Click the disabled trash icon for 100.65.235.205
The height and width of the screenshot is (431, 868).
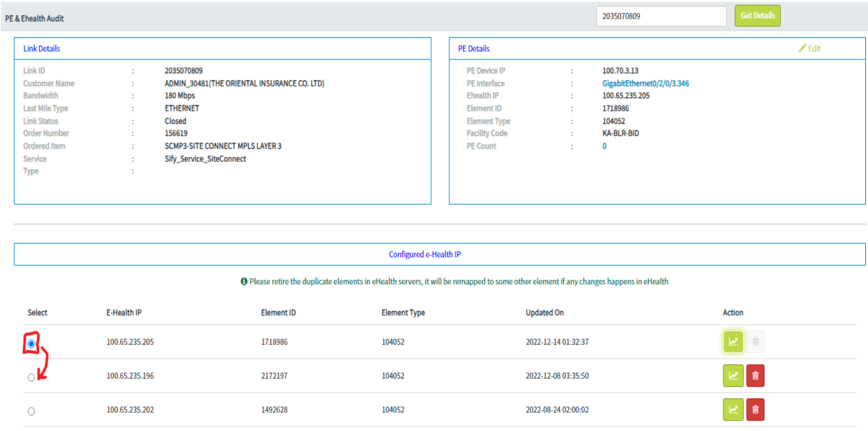click(755, 342)
